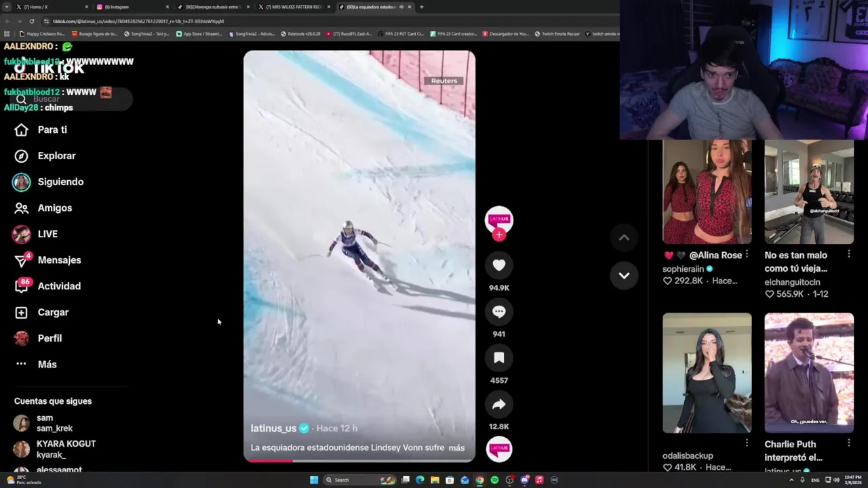Open sophieraiin profile link

[683, 269]
